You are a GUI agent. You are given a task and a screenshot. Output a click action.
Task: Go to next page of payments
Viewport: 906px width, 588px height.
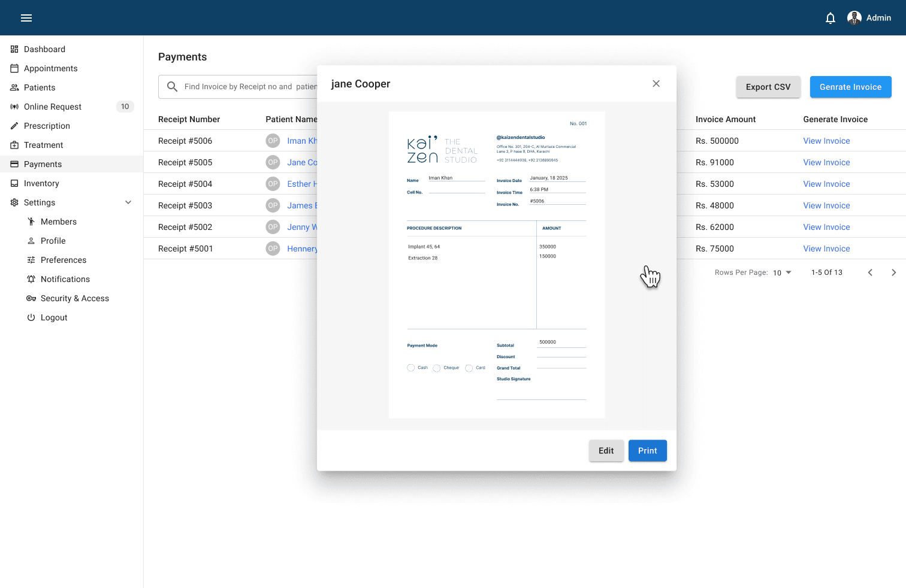[893, 272]
